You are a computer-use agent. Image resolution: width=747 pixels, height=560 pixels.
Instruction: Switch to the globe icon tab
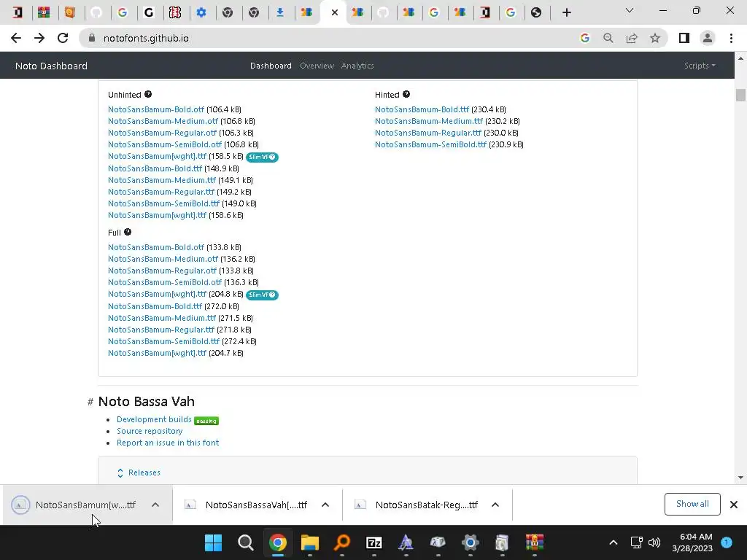click(536, 12)
